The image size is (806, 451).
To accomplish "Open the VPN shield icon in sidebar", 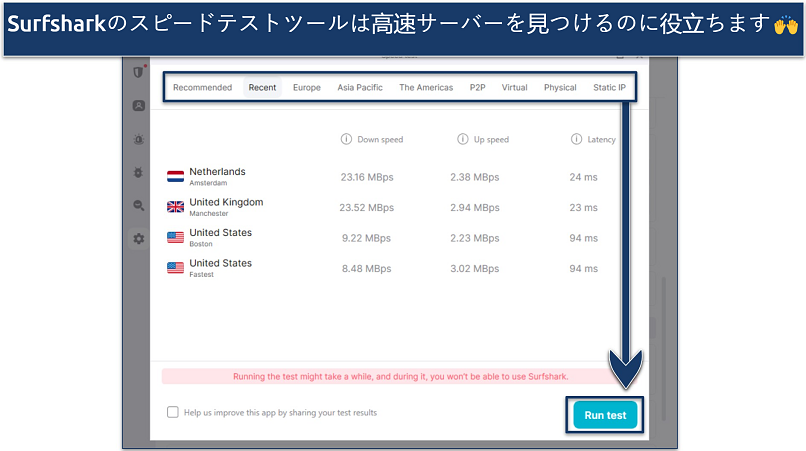I will [138, 72].
